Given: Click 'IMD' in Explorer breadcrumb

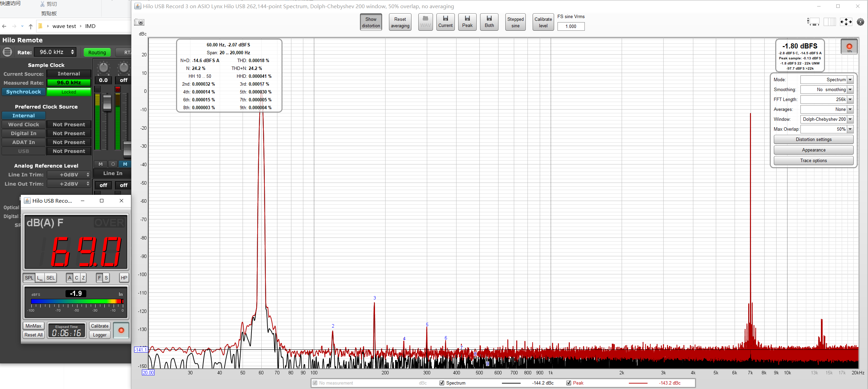Looking at the screenshot, I should click(90, 26).
